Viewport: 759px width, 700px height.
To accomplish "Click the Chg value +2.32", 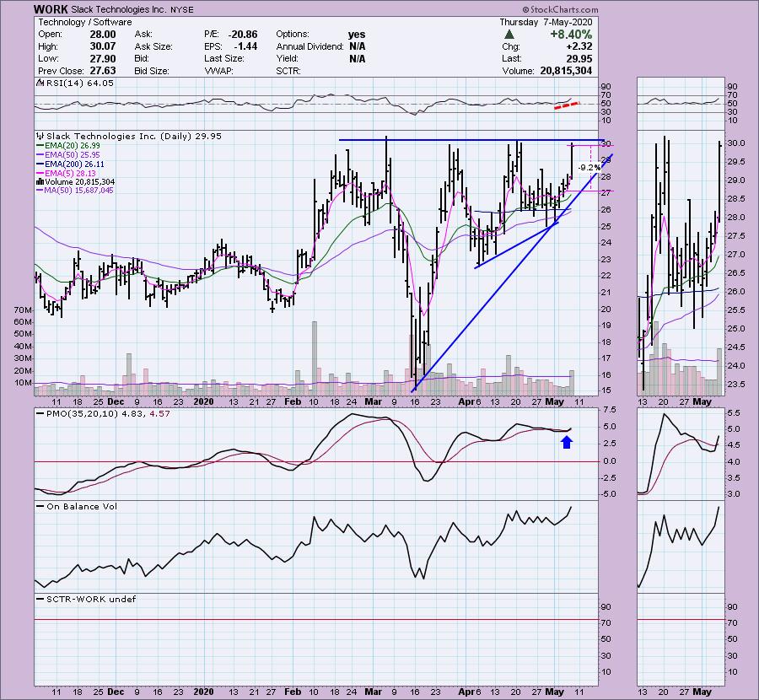I will 579,46.
